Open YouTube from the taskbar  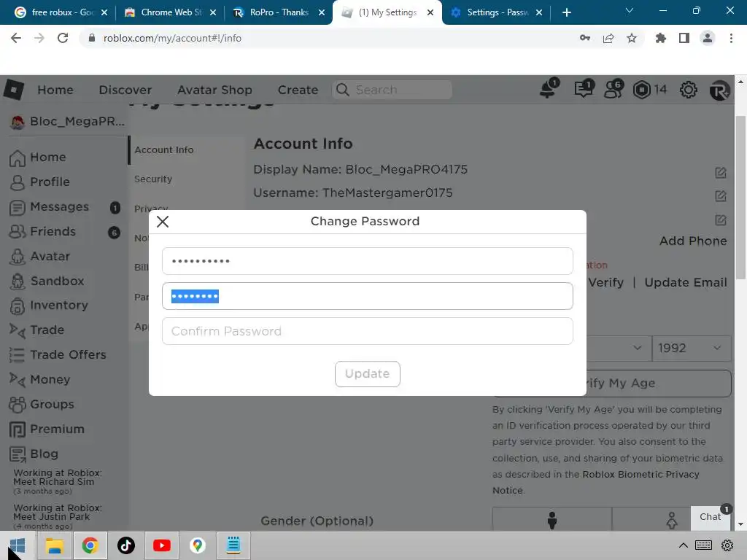tap(161, 545)
